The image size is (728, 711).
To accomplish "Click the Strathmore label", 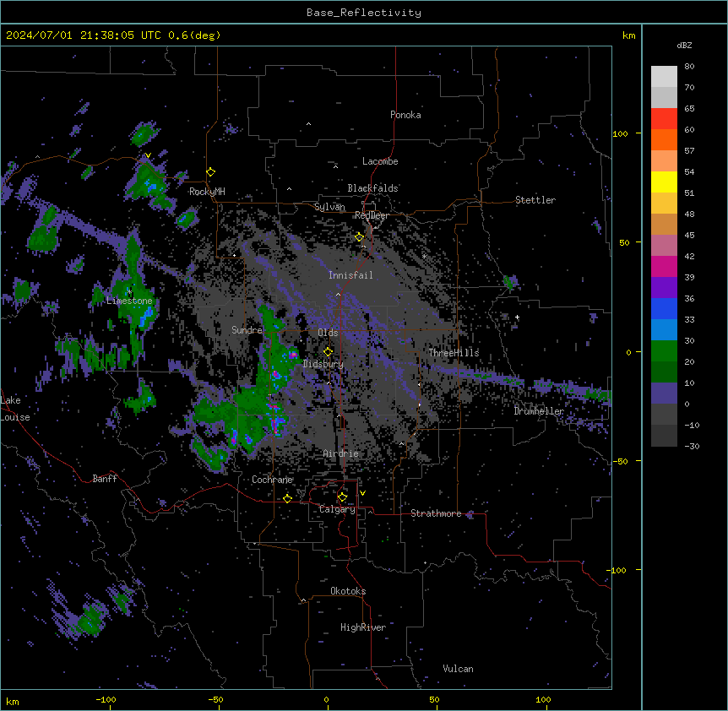I will tap(436, 513).
